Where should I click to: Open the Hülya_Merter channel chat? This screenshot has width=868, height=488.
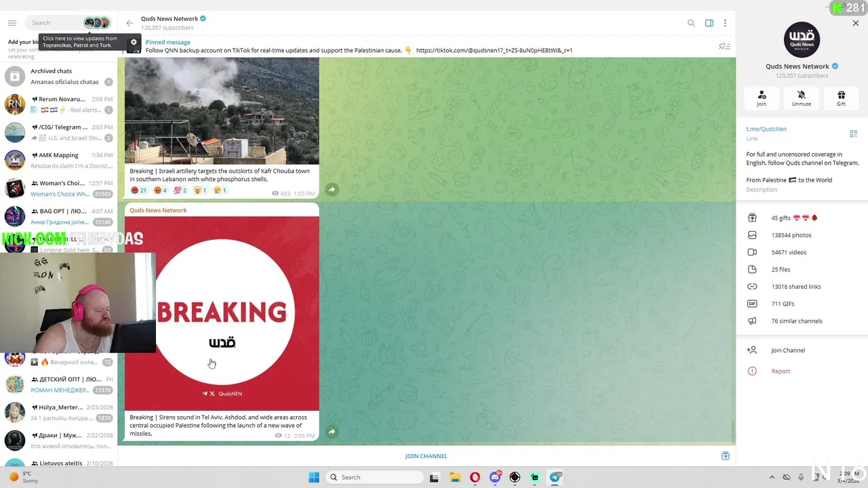click(58, 412)
